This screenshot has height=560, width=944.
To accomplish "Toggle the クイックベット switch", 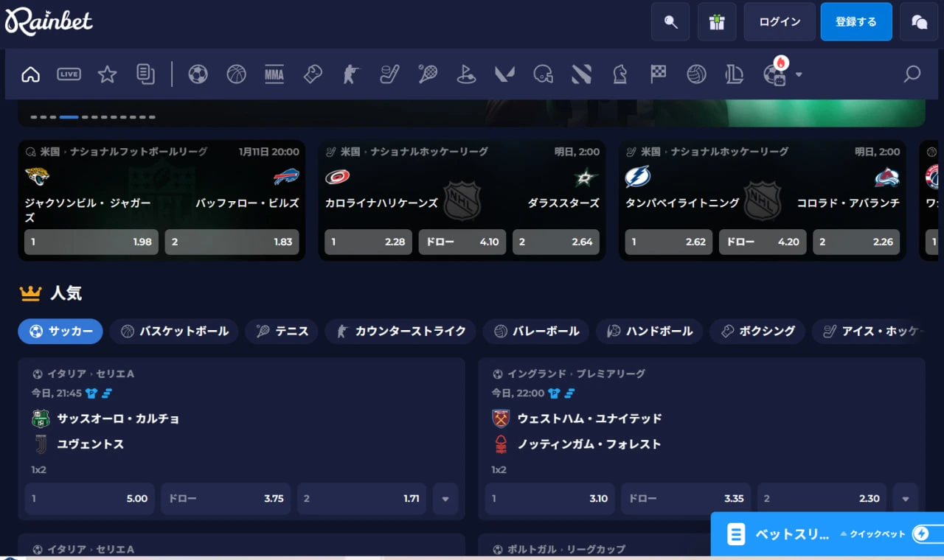I will click(926, 534).
